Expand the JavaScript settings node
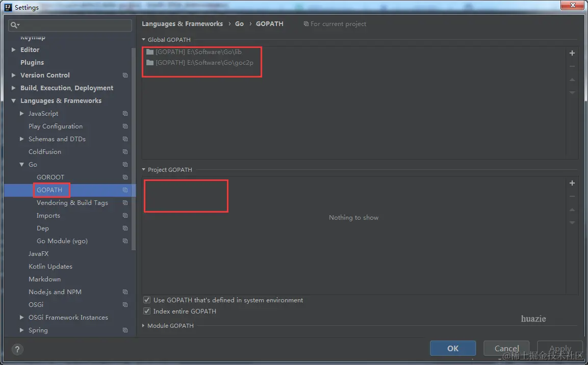The image size is (588, 365). point(22,113)
